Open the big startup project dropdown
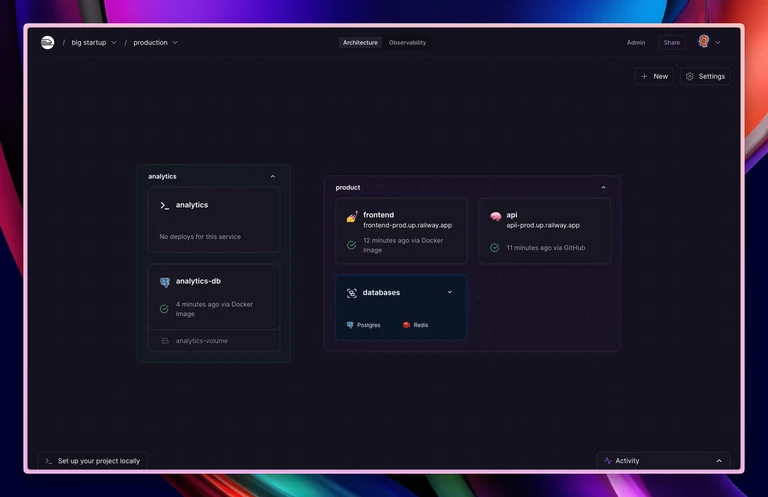 [94, 43]
